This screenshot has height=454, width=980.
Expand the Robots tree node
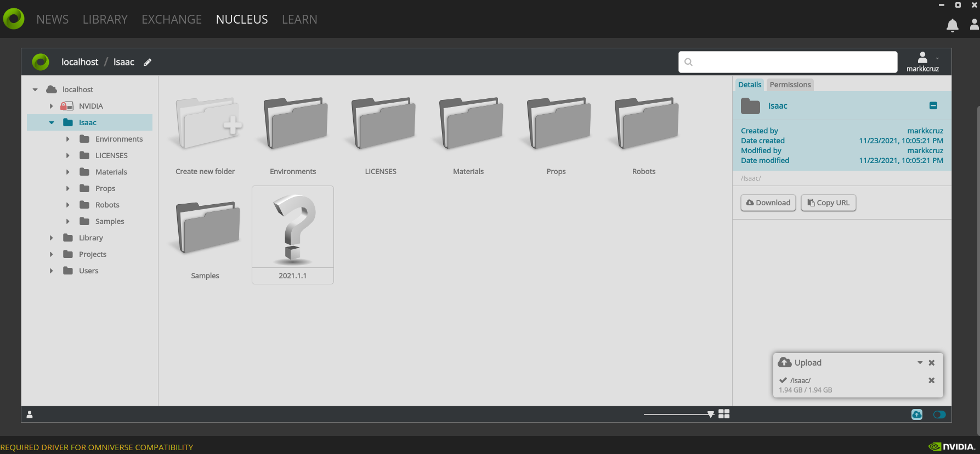pyautogui.click(x=68, y=205)
